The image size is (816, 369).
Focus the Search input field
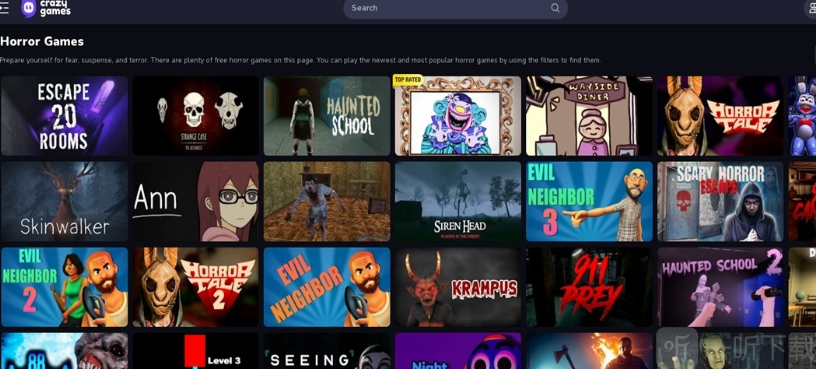pyautogui.click(x=455, y=8)
